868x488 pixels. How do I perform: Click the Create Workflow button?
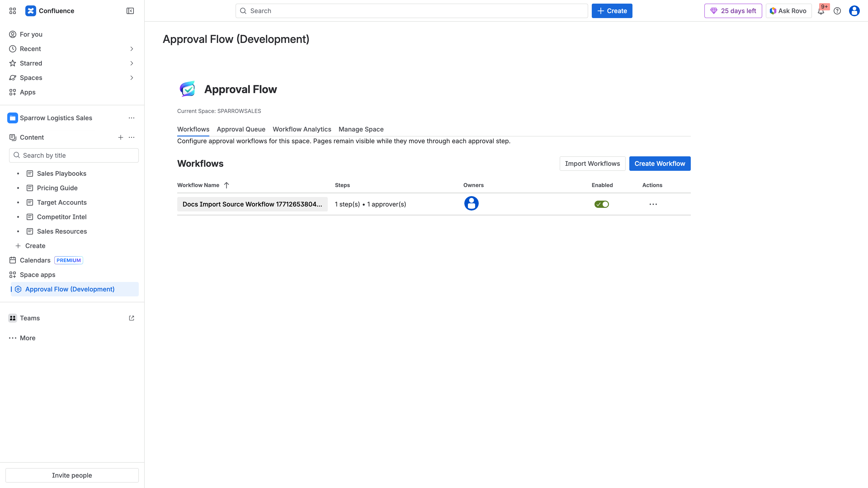click(x=659, y=163)
